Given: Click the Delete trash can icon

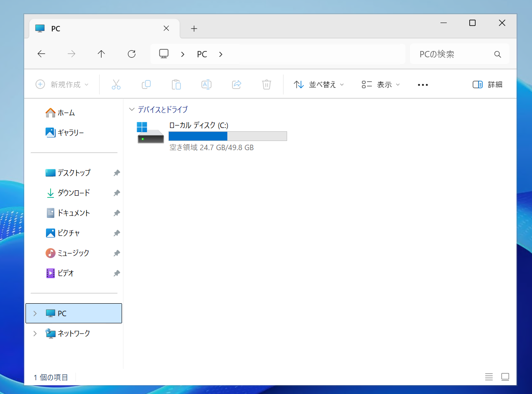Looking at the screenshot, I should point(267,84).
